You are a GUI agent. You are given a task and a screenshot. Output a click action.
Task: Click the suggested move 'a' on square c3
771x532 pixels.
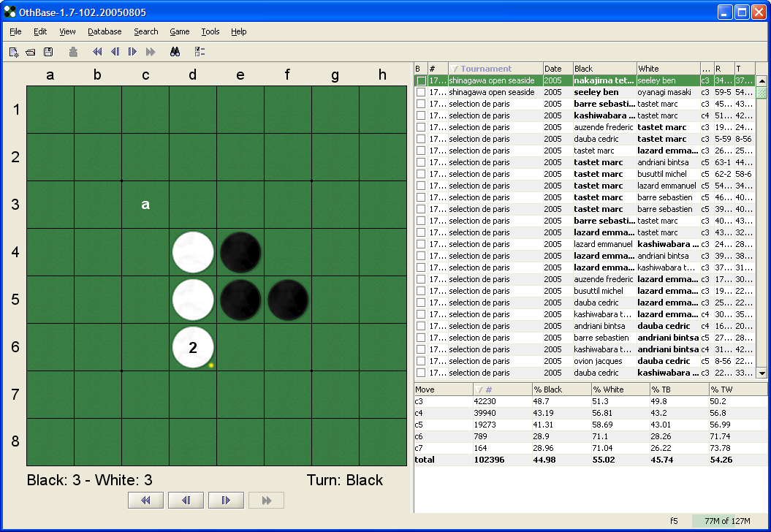point(145,205)
